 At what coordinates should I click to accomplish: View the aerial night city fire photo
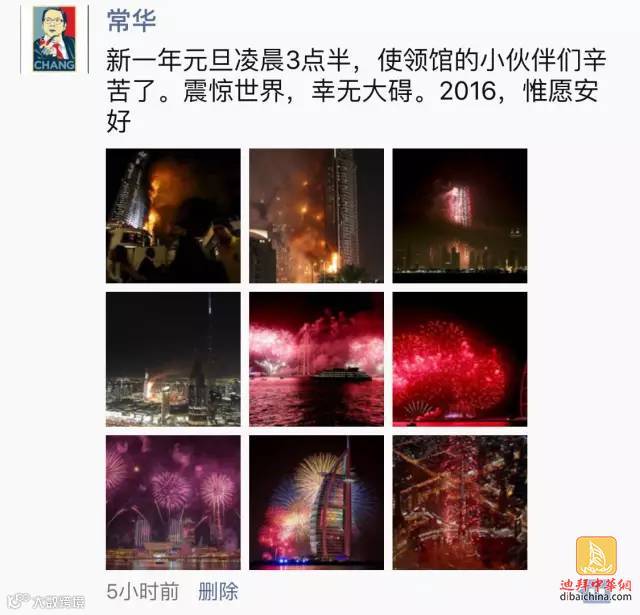(x=173, y=359)
